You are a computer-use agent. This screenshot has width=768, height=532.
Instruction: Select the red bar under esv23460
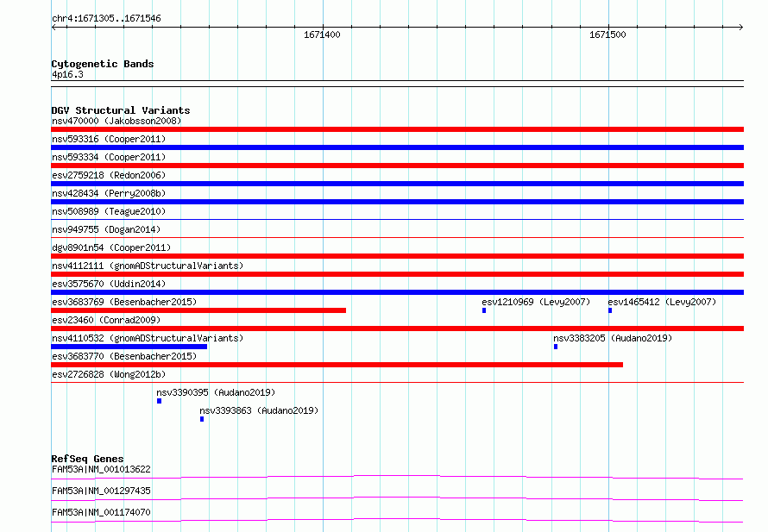[x=397, y=329]
